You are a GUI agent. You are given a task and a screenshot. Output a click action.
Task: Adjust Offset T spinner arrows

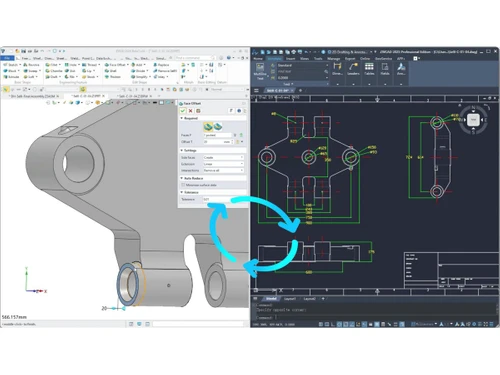coord(232,142)
